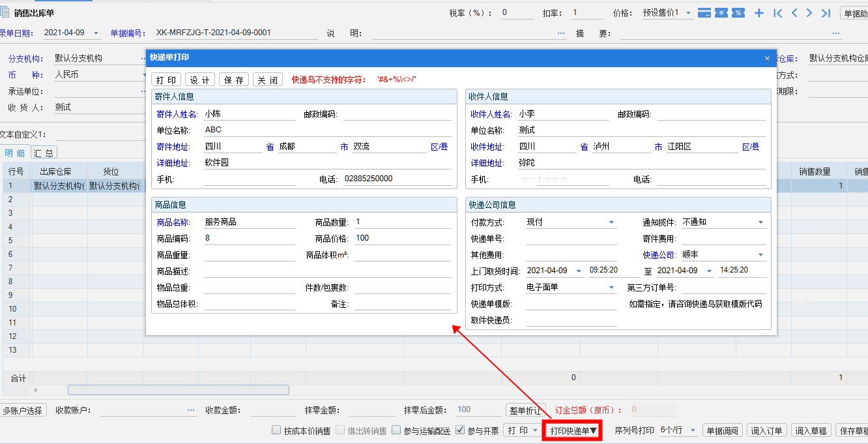
Task: Click the 调入草稿 button
Action: (x=811, y=430)
